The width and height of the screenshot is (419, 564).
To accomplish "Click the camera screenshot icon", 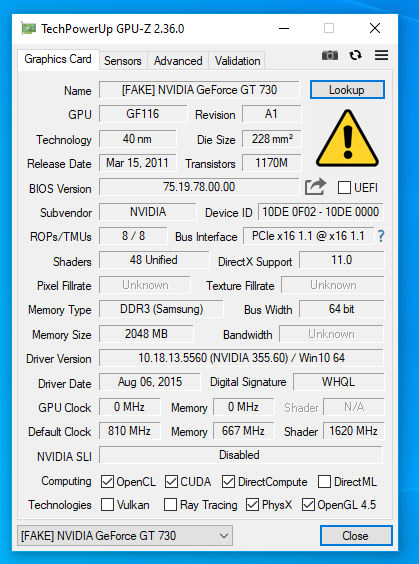I will (329, 55).
